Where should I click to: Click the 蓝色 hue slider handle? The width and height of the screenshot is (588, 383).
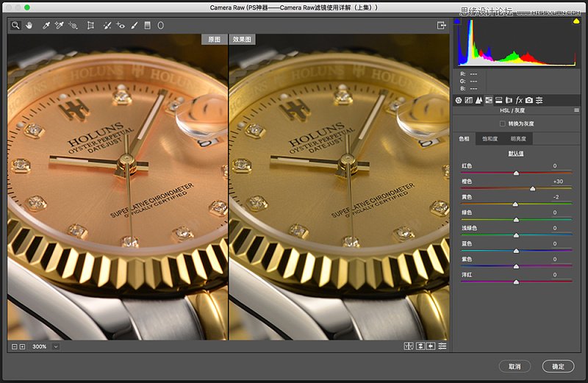point(516,251)
